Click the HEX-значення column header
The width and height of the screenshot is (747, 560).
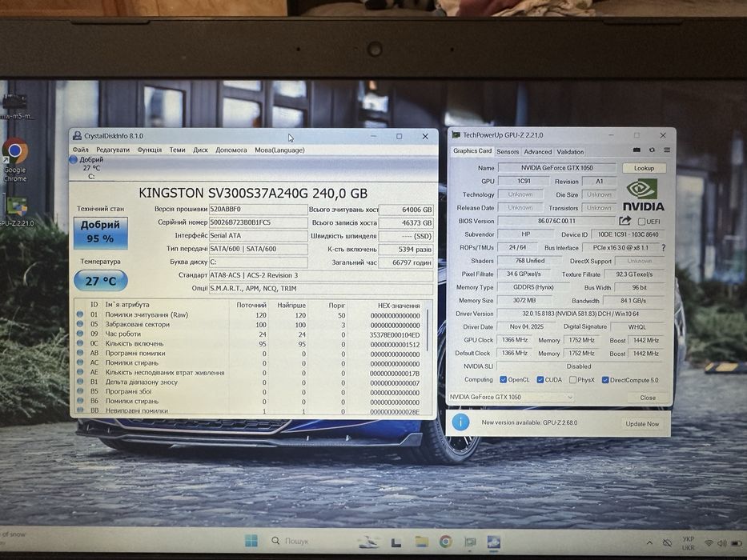tap(399, 306)
